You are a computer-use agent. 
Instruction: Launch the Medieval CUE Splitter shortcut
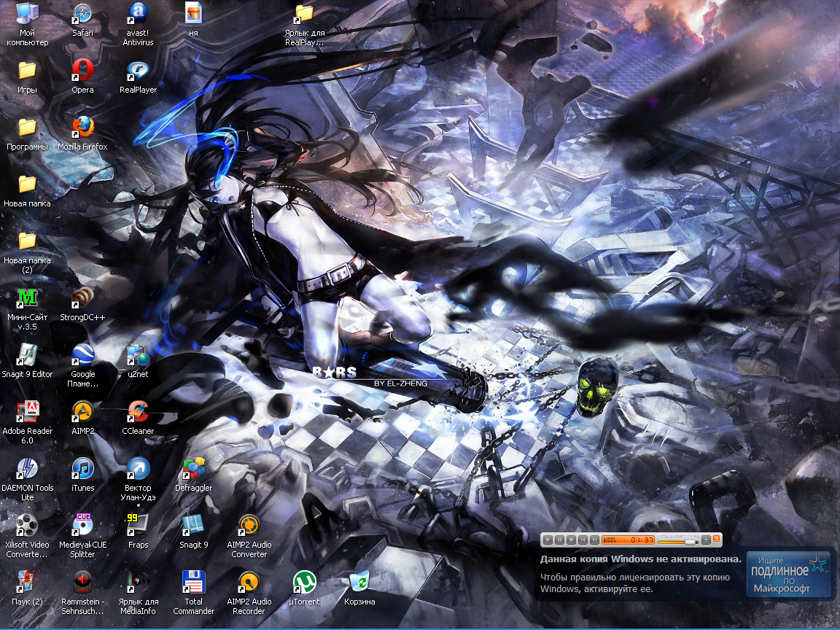pos(82,536)
